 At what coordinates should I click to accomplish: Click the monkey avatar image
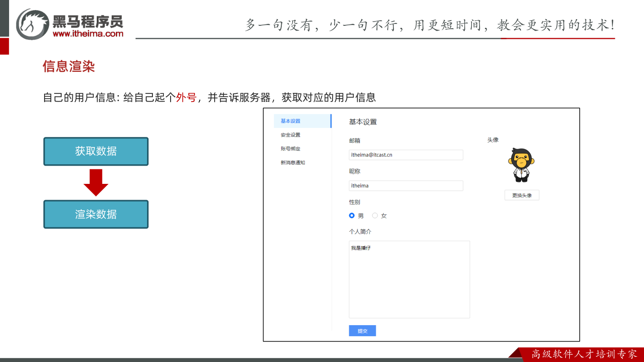click(521, 165)
